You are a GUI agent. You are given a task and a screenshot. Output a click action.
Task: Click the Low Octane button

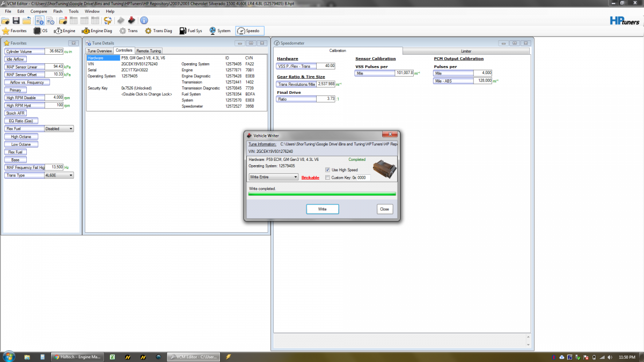click(21, 144)
